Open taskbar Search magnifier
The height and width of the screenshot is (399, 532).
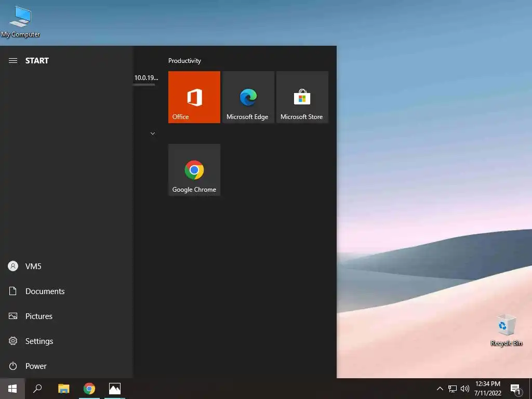[x=37, y=389]
